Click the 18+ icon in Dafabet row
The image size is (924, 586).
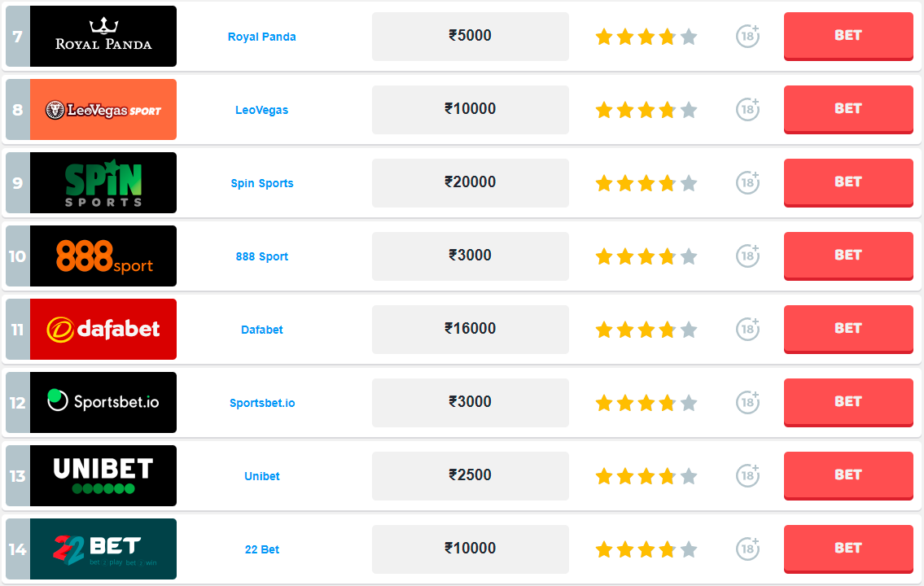[x=747, y=330]
